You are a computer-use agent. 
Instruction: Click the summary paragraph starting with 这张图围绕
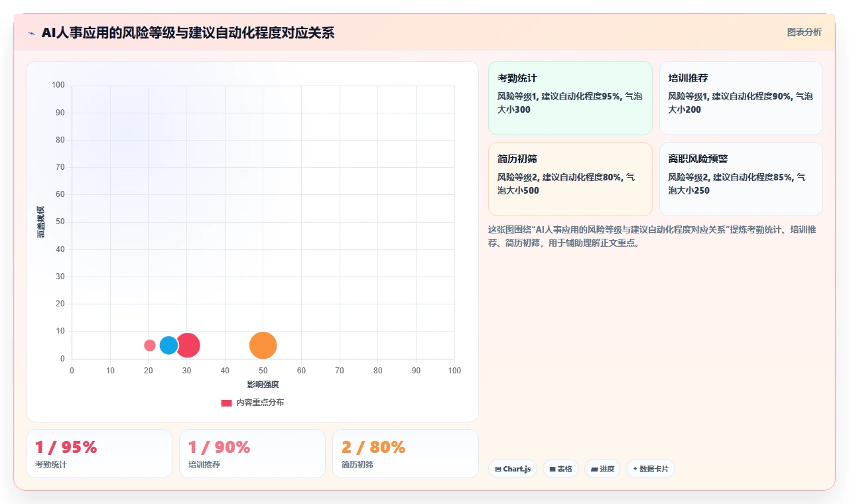(x=652, y=236)
